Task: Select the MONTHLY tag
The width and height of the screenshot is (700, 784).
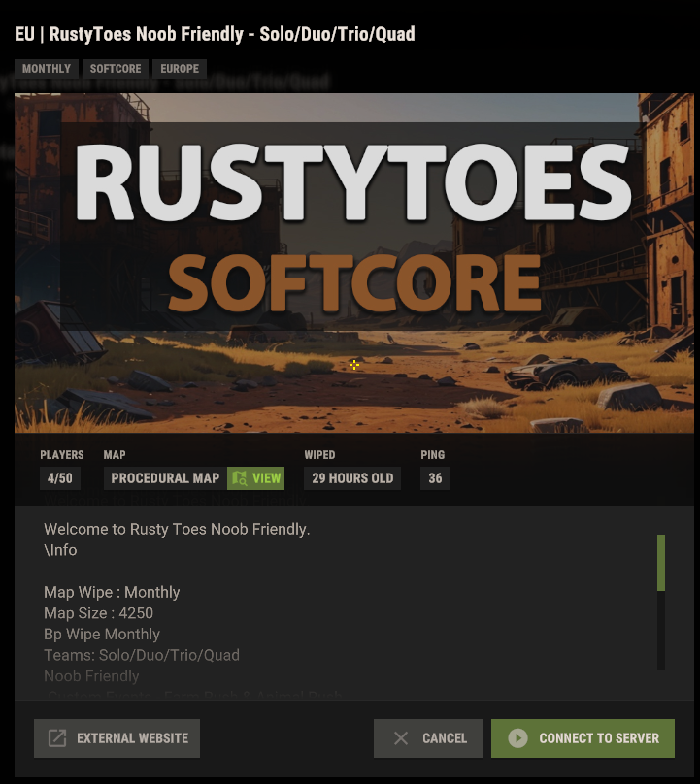Action: 46,69
